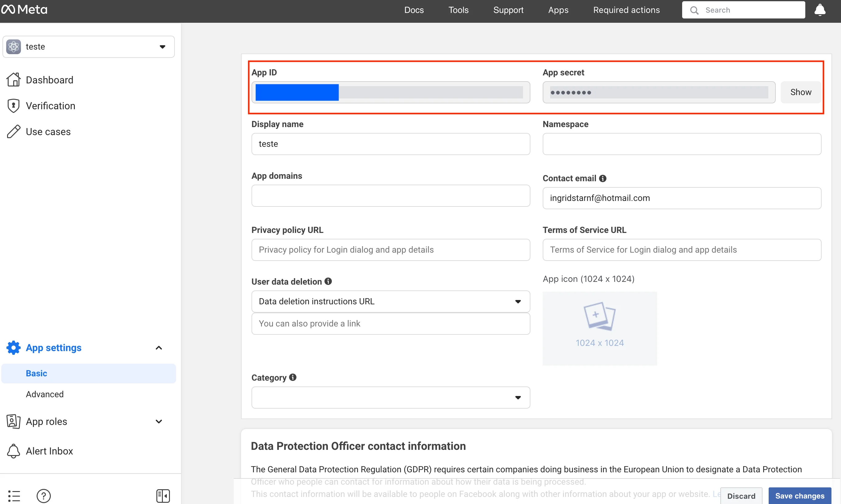Click the notifications bell icon
The height and width of the screenshot is (504, 841).
pyautogui.click(x=819, y=10)
